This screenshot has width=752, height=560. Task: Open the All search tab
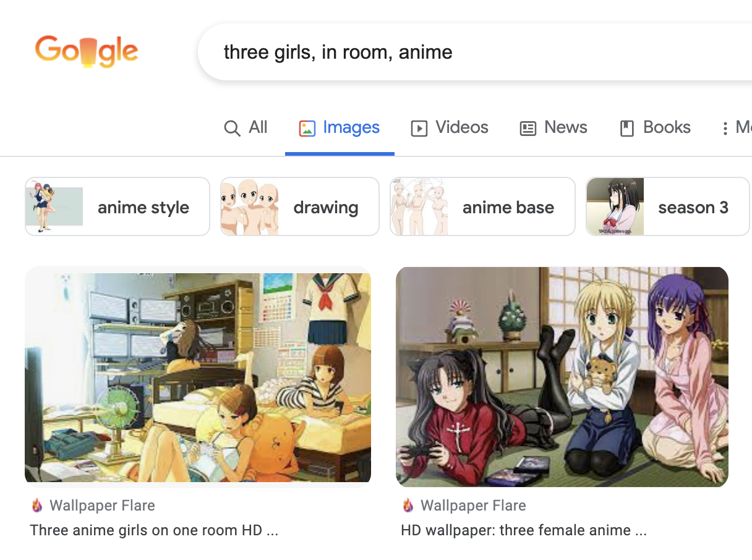click(246, 128)
